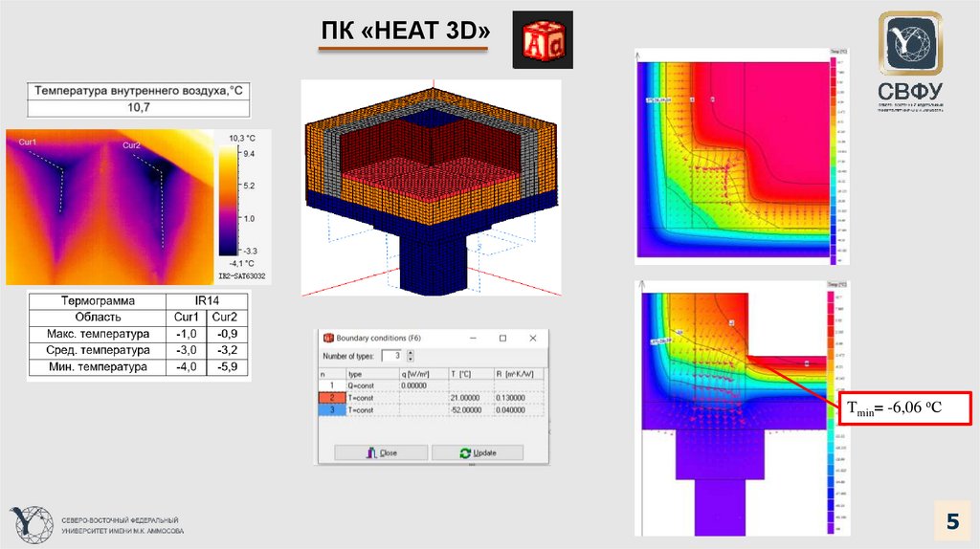Click the 'T=const' cell in row 2
The height and width of the screenshot is (549, 980).
click(x=372, y=398)
